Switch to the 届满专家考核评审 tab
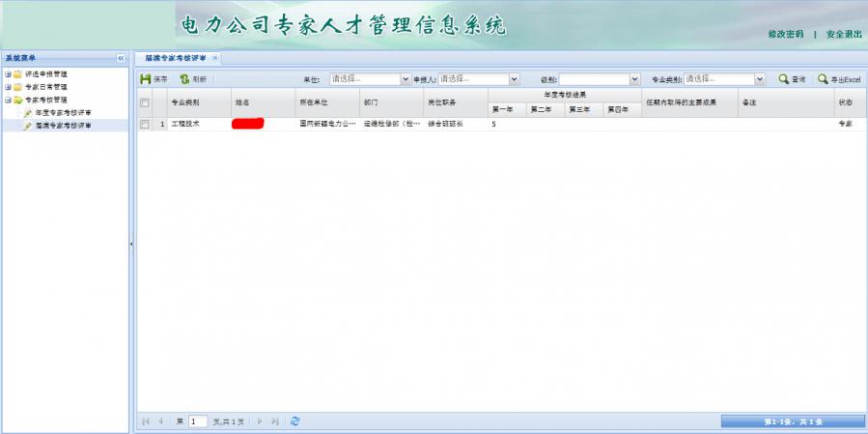The height and width of the screenshot is (434, 868). [x=175, y=58]
